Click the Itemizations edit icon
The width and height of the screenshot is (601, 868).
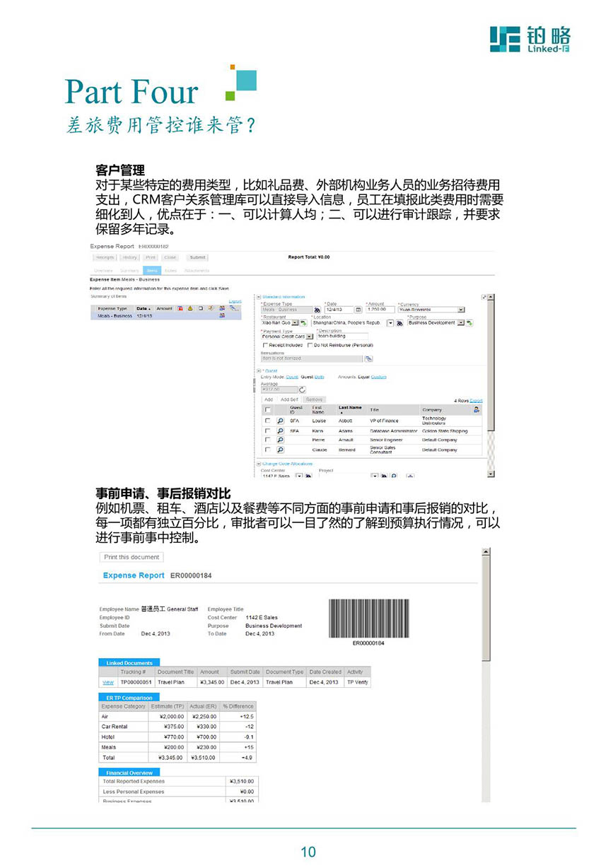[368, 359]
